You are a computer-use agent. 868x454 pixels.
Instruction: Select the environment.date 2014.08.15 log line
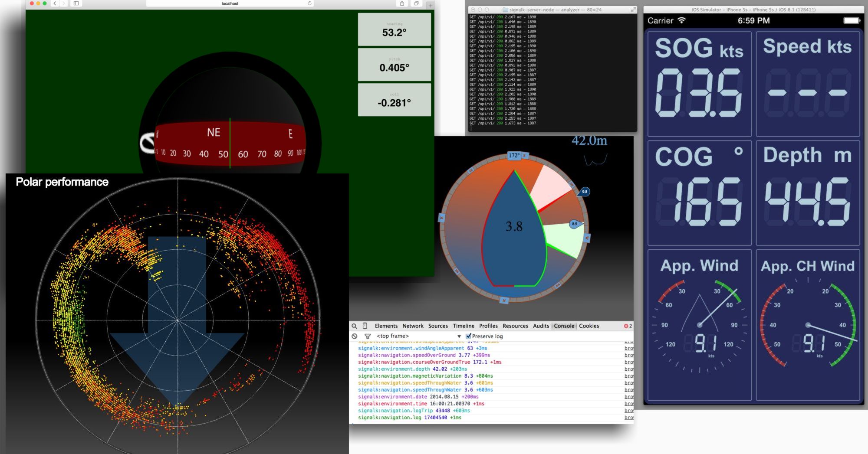point(490,397)
